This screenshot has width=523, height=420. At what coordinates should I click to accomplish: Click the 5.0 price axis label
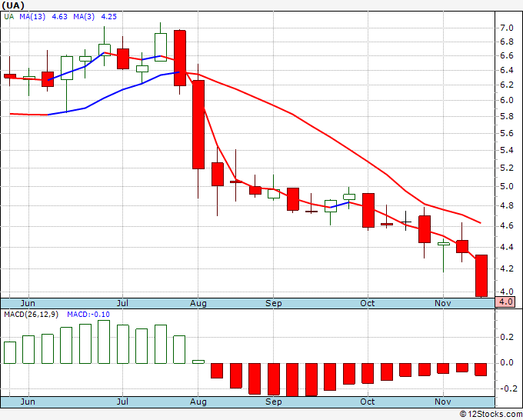pyautogui.click(x=506, y=186)
